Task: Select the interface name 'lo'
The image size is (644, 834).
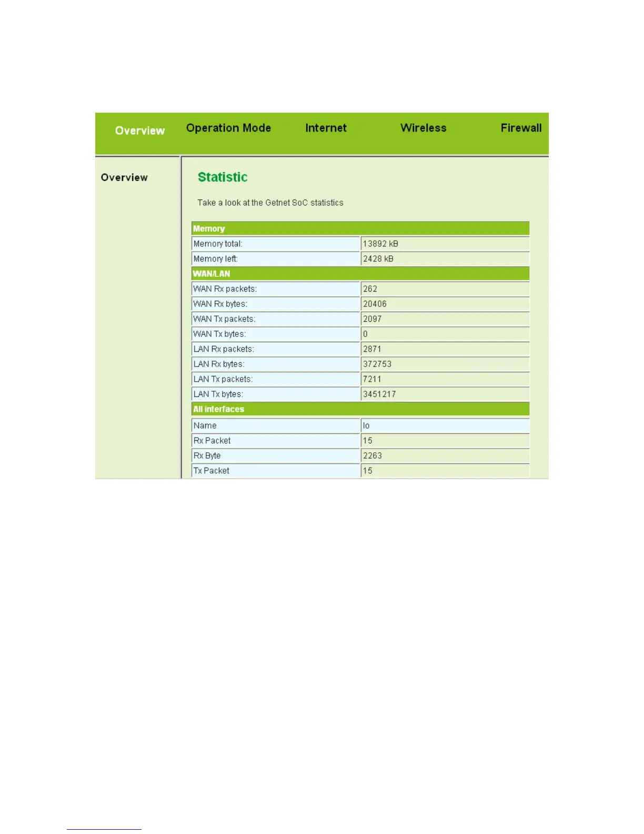Action: click(x=366, y=425)
